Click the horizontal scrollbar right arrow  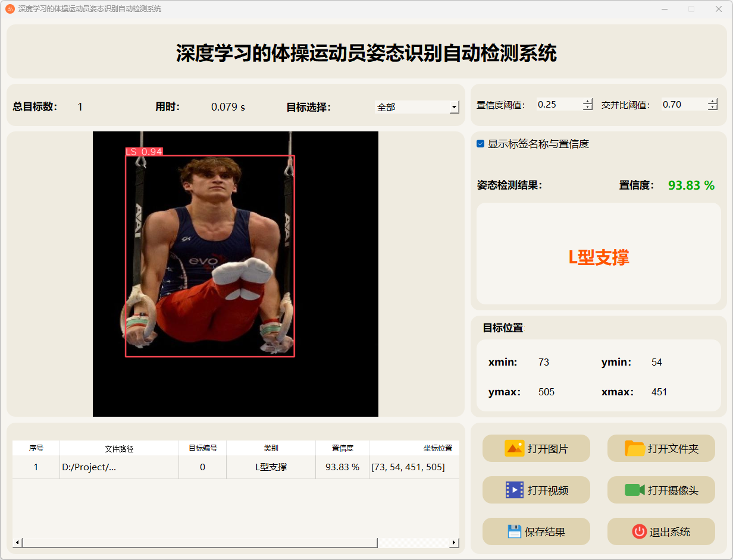[454, 542]
